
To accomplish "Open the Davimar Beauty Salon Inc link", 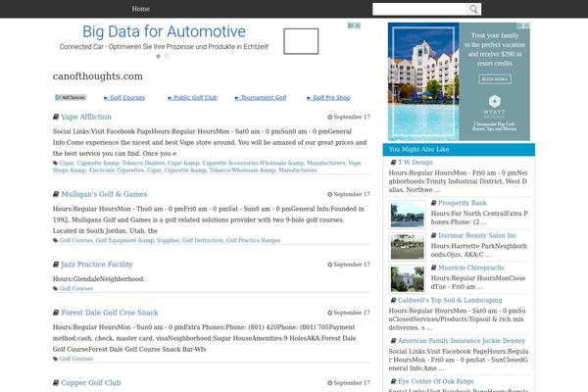I will click(x=477, y=235).
